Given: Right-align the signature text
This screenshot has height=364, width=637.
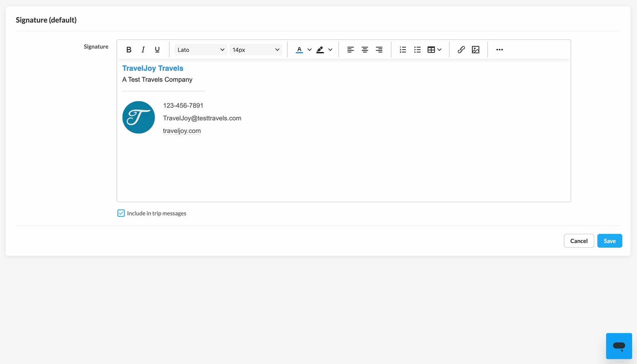Looking at the screenshot, I should (x=379, y=50).
